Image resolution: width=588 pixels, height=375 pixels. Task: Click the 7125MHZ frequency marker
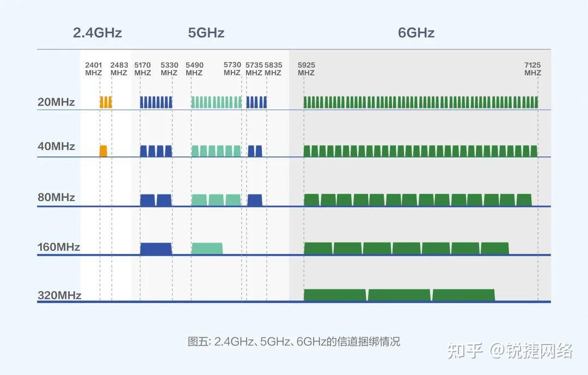[532, 68]
